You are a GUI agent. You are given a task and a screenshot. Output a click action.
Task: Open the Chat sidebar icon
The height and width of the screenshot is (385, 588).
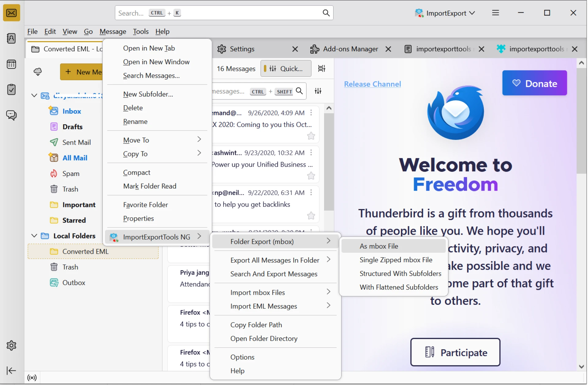[11, 115]
